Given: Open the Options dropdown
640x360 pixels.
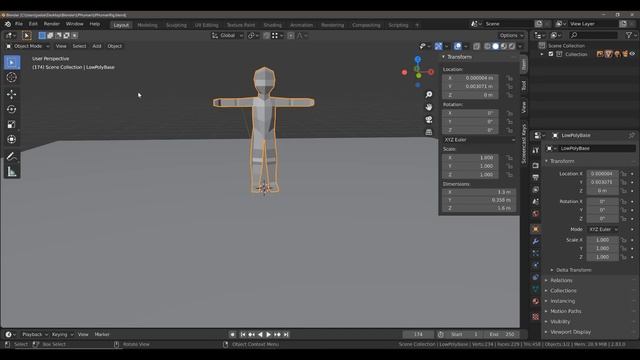Looking at the screenshot, I should pos(511,36).
